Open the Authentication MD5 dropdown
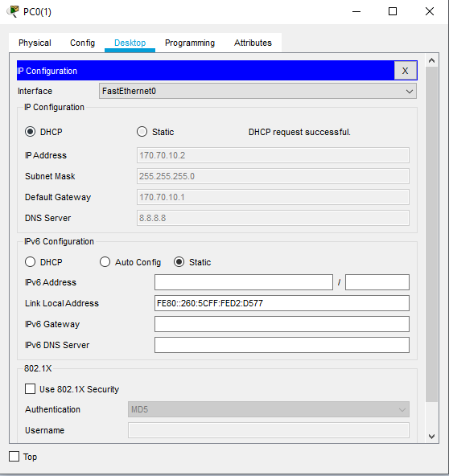 pos(269,409)
